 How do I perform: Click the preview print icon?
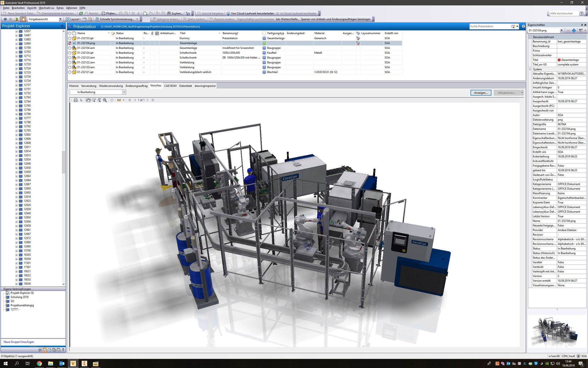pyautogui.click(x=76, y=100)
